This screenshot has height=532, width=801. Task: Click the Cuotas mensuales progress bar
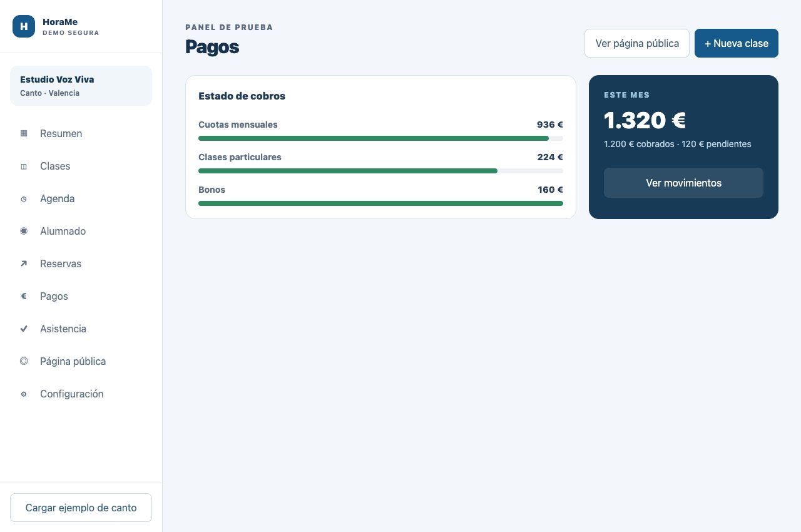tap(380, 138)
